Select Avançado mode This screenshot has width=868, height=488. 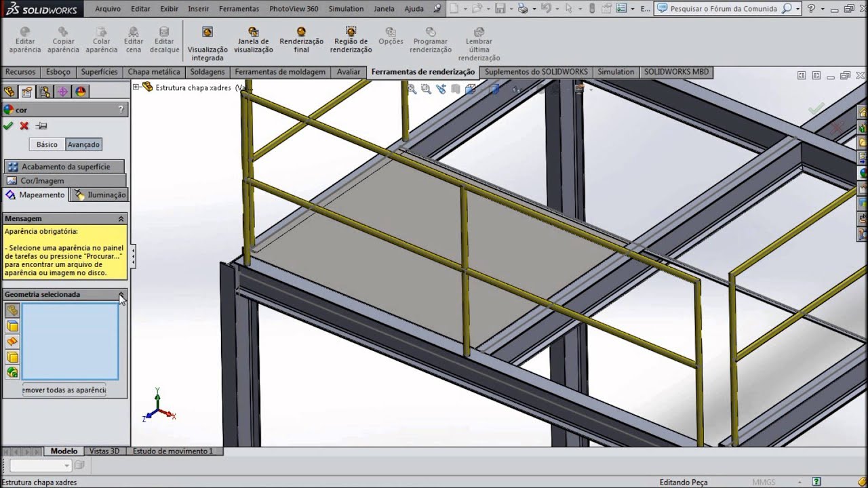click(x=83, y=144)
